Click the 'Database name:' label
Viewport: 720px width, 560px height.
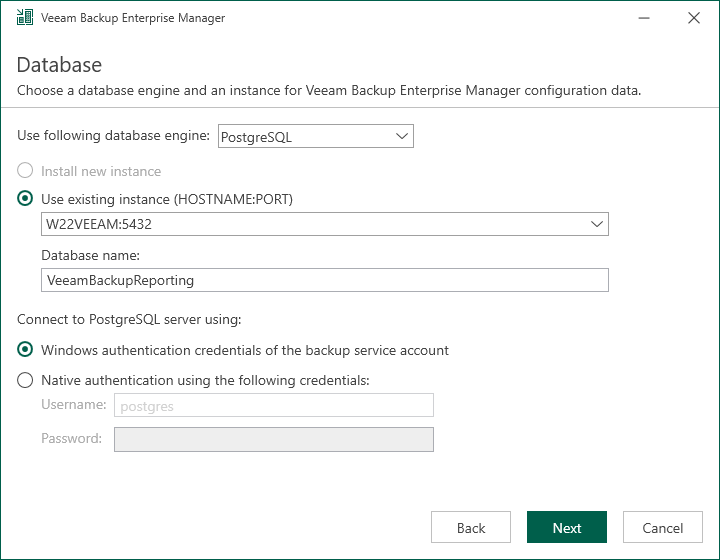[x=90, y=255]
